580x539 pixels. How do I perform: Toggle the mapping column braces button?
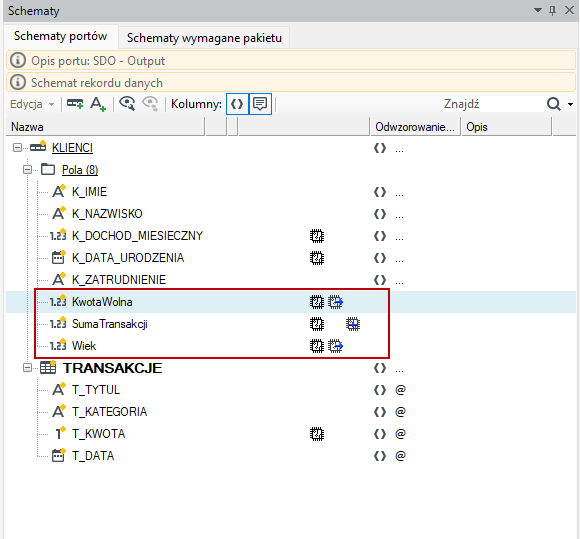point(237,104)
